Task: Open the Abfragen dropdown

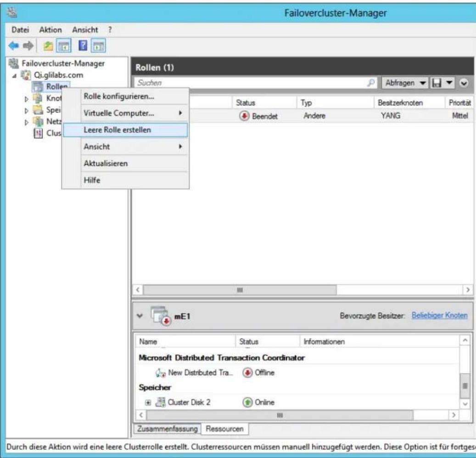Action: 405,83
